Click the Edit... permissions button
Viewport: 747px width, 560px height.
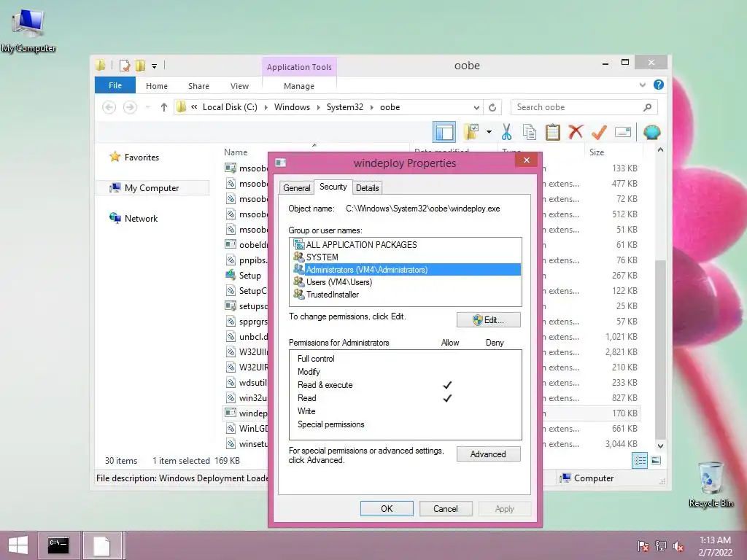(x=488, y=320)
